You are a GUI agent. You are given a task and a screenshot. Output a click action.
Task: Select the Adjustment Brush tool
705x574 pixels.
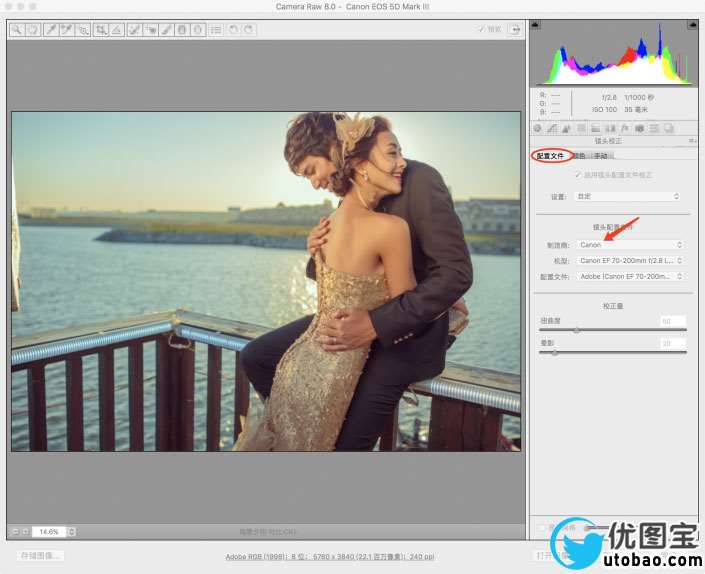click(166, 30)
